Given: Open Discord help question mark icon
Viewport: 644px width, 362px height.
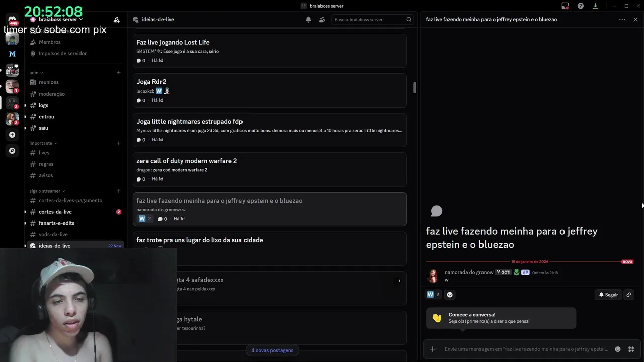Looking at the screenshot, I should coord(581,6).
